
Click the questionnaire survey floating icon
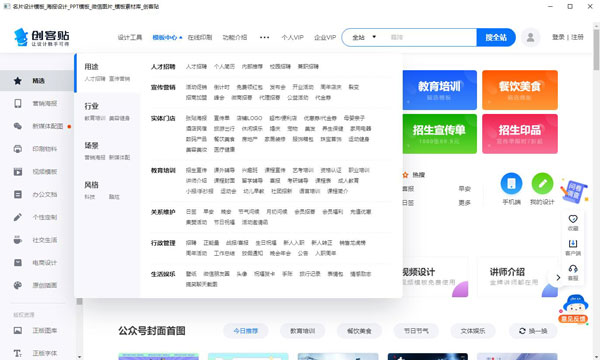tap(574, 191)
